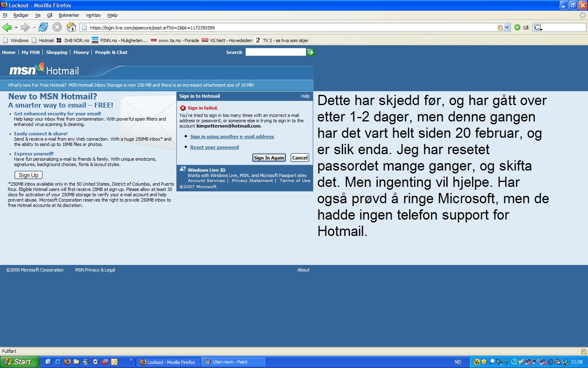Open the Windows Start menu

pyautogui.click(x=20, y=362)
